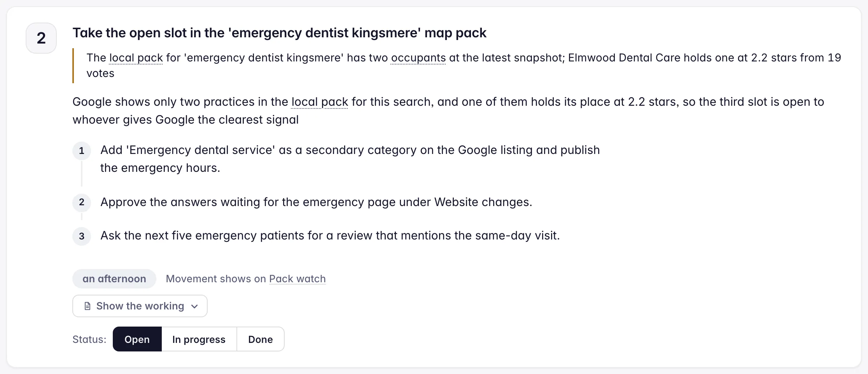Click 'local pack' term in the quoted evidence
The image size is (868, 374).
136,58
